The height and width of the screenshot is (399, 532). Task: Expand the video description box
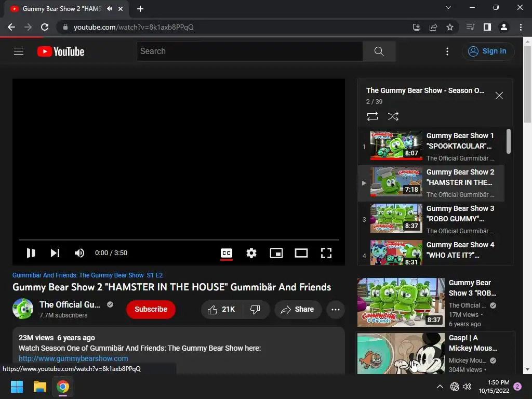click(x=179, y=351)
